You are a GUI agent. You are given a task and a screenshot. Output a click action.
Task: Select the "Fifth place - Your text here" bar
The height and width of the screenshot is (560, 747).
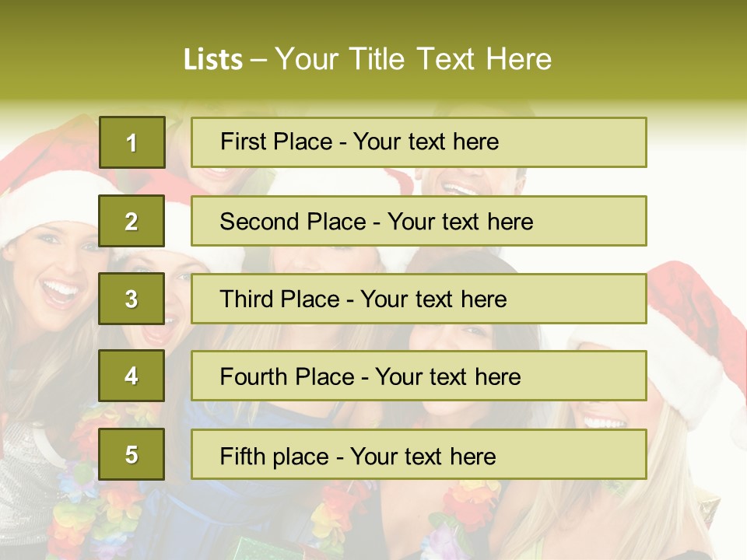point(419,455)
